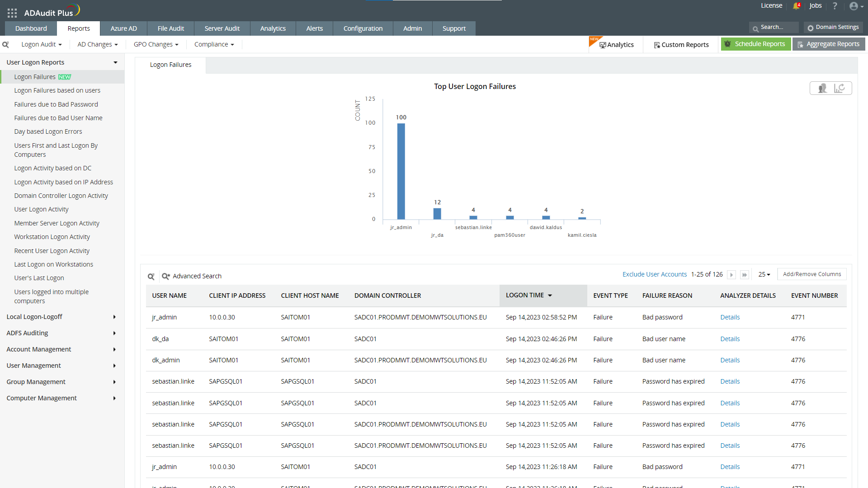Viewport: 868px width, 488px height.
Task: Open the Alerts tab
Action: tap(314, 28)
